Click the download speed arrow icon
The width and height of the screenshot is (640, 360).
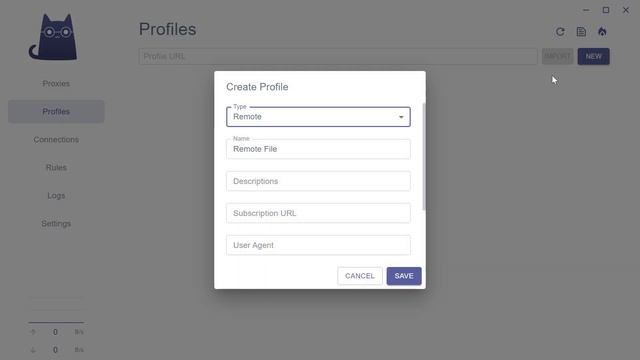click(33, 350)
